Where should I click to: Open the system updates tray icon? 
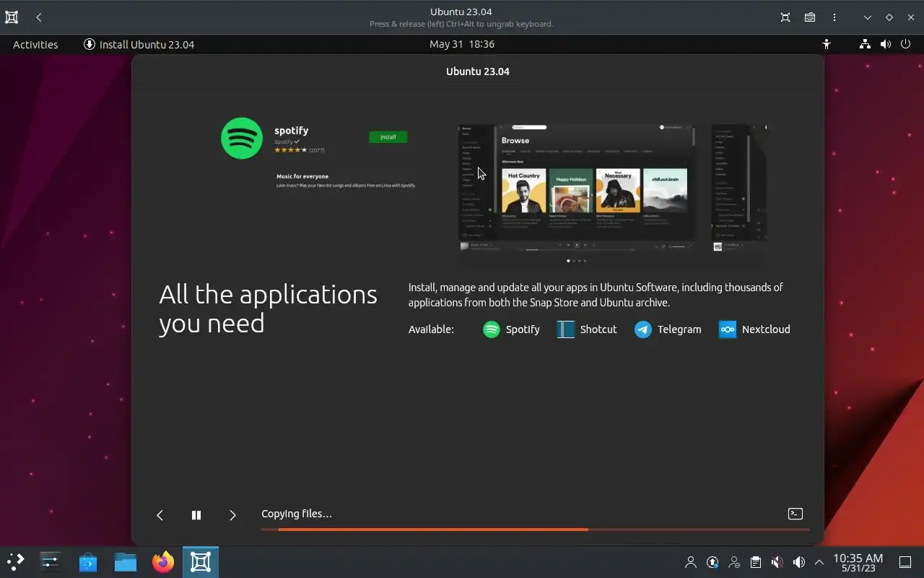(712, 562)
